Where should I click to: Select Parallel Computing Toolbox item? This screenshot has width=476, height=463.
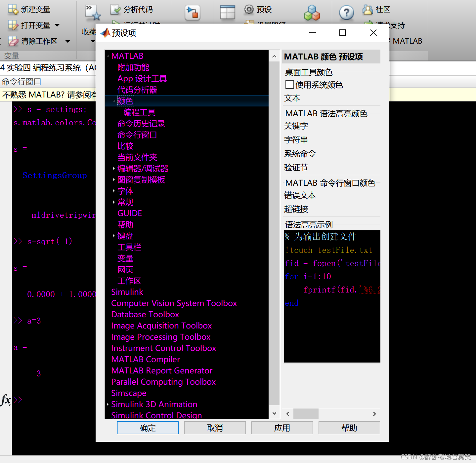(x=163, y=382)
